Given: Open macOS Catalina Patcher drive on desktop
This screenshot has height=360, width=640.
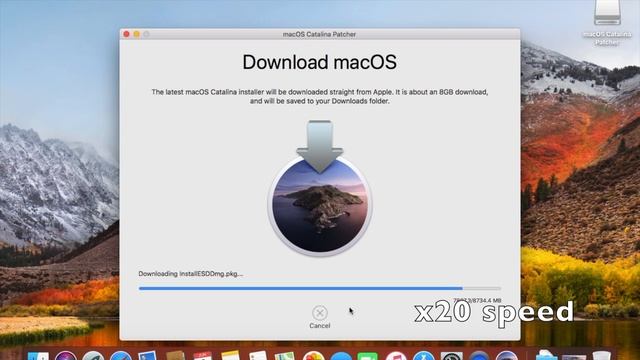Looking at the screenshot, I should point(607,22).
